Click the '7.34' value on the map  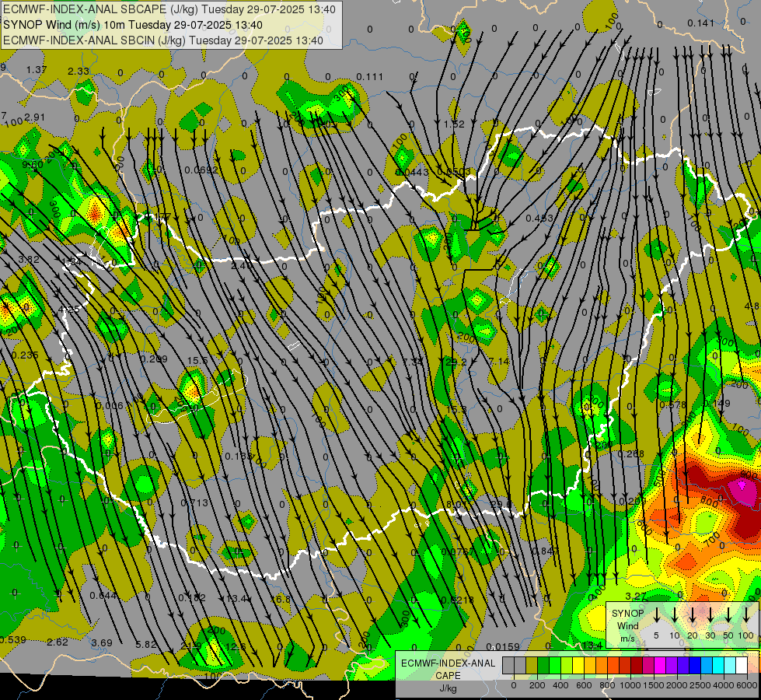coord(413,362)
